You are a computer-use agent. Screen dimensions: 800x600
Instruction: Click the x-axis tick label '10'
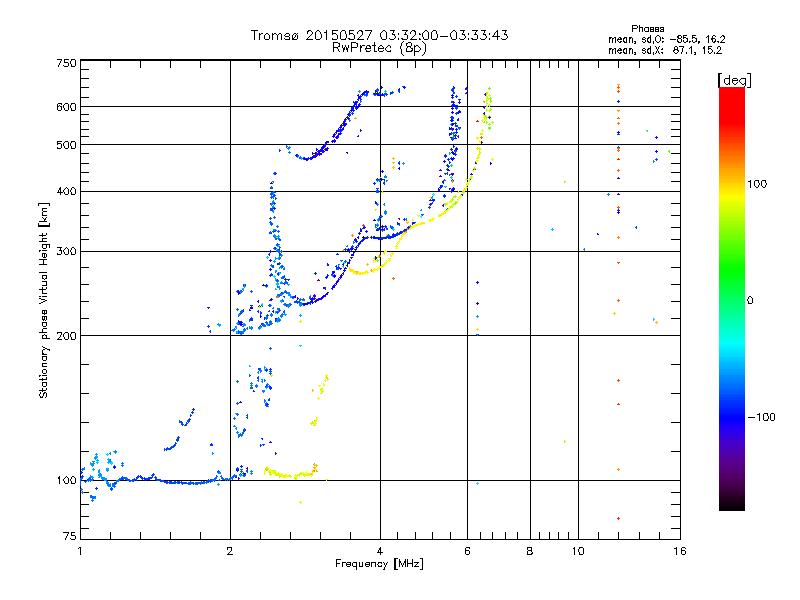578,551
